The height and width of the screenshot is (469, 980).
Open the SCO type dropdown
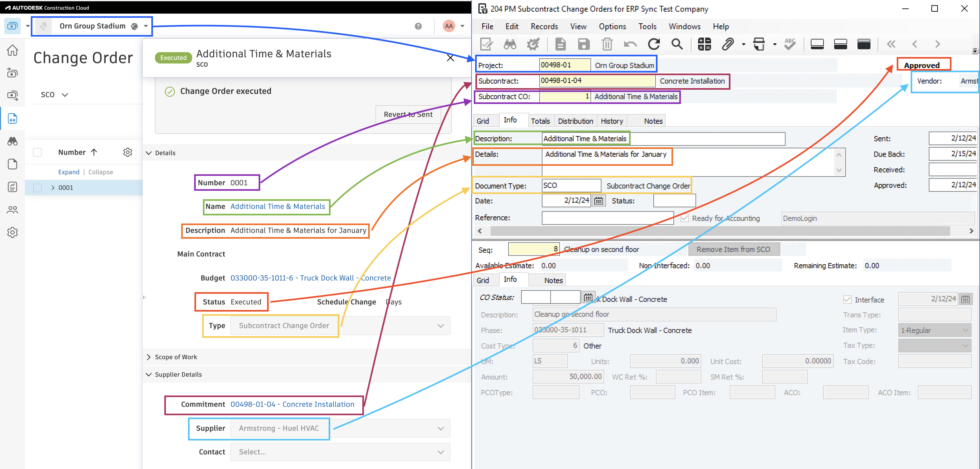pos(54,94)
